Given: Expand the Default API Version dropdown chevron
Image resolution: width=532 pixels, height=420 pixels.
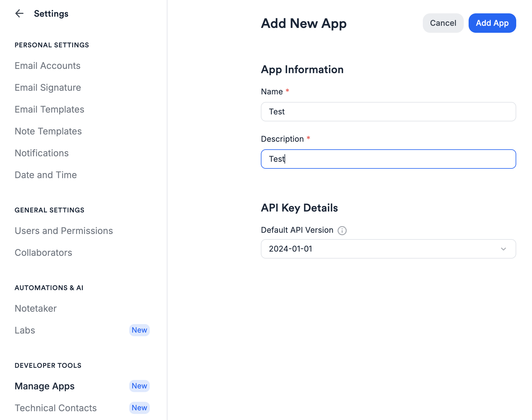Looking at the screenshot, I should tap(503, 249).
